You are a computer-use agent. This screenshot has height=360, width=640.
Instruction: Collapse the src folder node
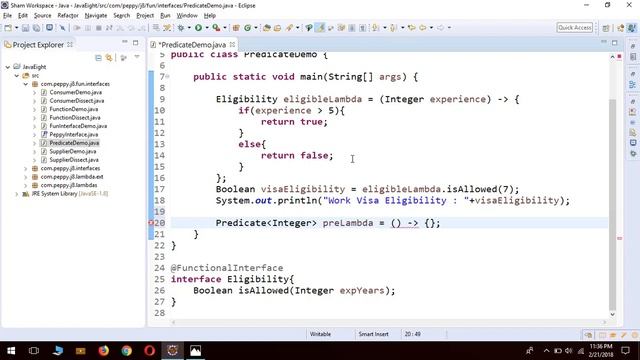click(17, 76)
